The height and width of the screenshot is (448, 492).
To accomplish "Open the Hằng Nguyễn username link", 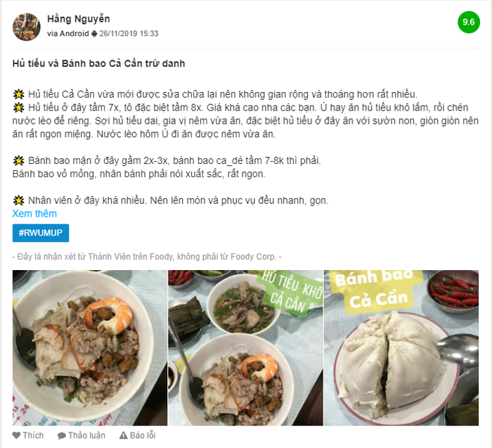I will pyautogui.click(x=79, y=19).
